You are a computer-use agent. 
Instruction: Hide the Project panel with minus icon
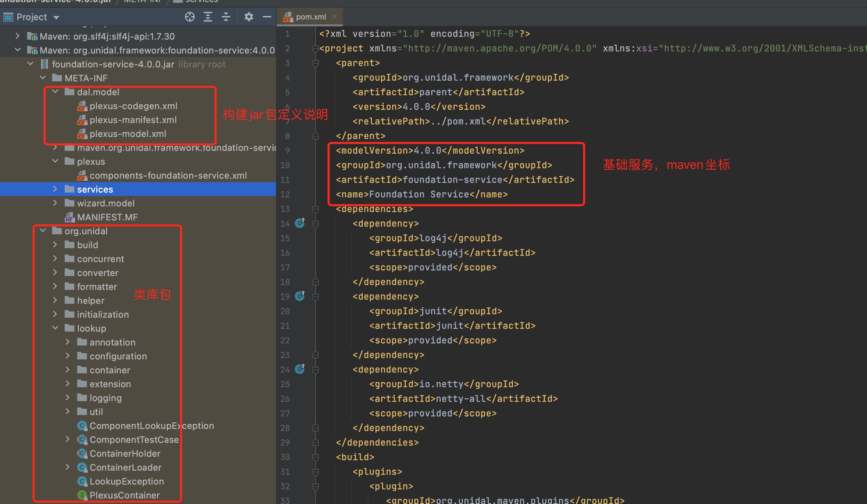coord(267,17)
